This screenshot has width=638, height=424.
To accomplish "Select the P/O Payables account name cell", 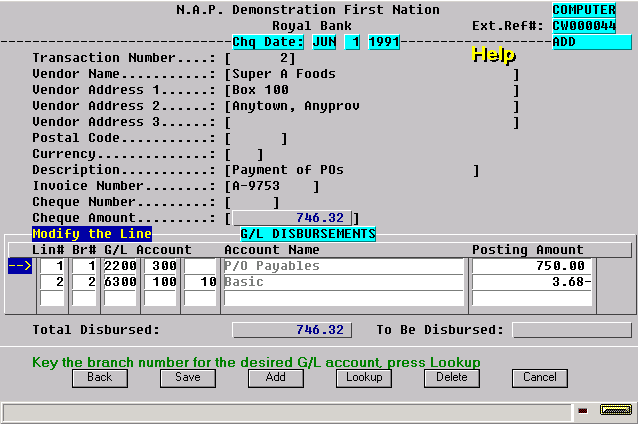I will 343,266.
